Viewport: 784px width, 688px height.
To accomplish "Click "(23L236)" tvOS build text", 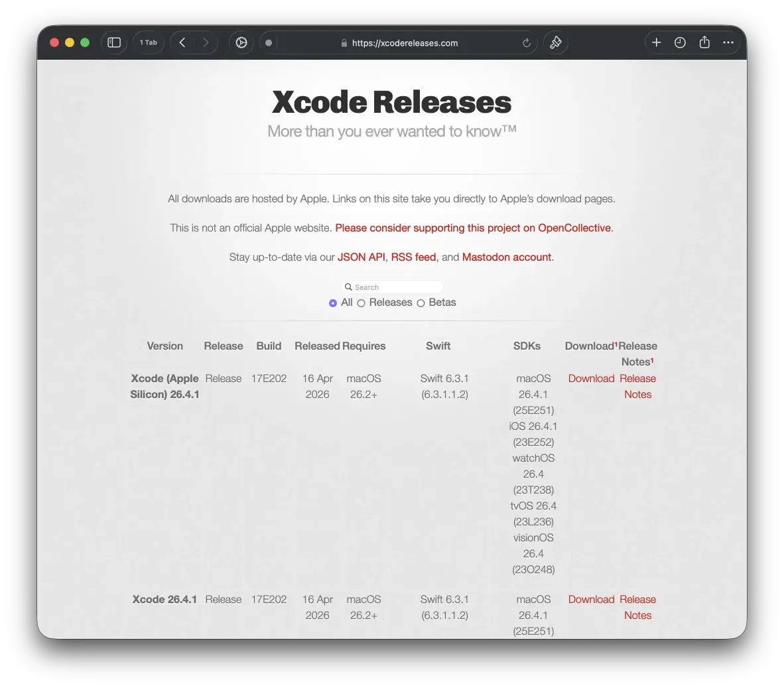I will [533, 522].
